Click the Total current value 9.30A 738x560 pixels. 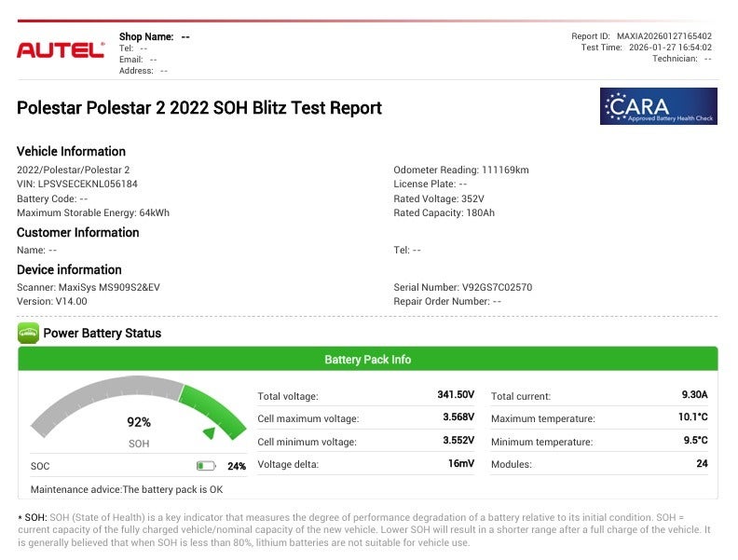point(694,395)
